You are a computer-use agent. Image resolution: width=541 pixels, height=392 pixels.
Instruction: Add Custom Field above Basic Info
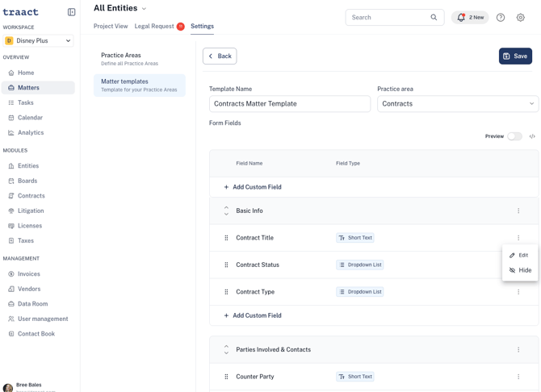tap(253, 187)
